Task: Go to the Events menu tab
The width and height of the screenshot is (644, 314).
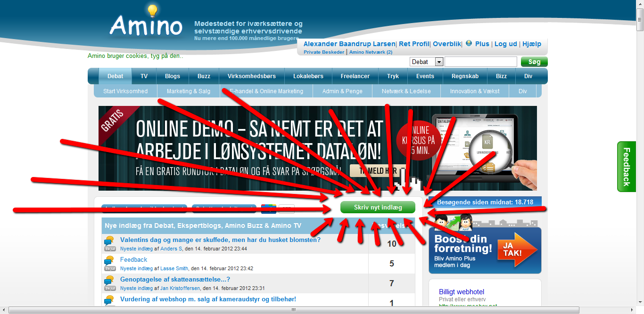Action: click(x=425, y=76)
